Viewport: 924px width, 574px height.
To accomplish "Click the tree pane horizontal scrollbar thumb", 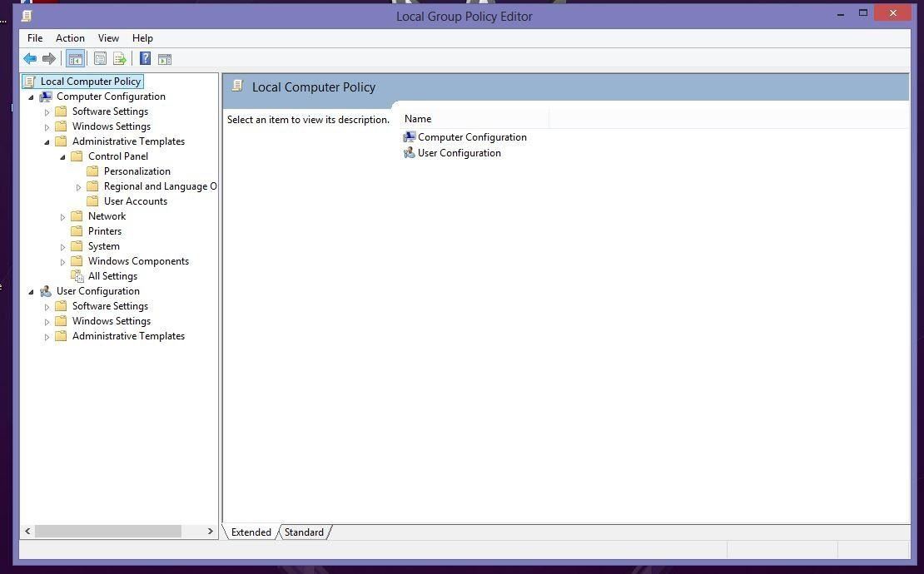I will click(108, 531).
